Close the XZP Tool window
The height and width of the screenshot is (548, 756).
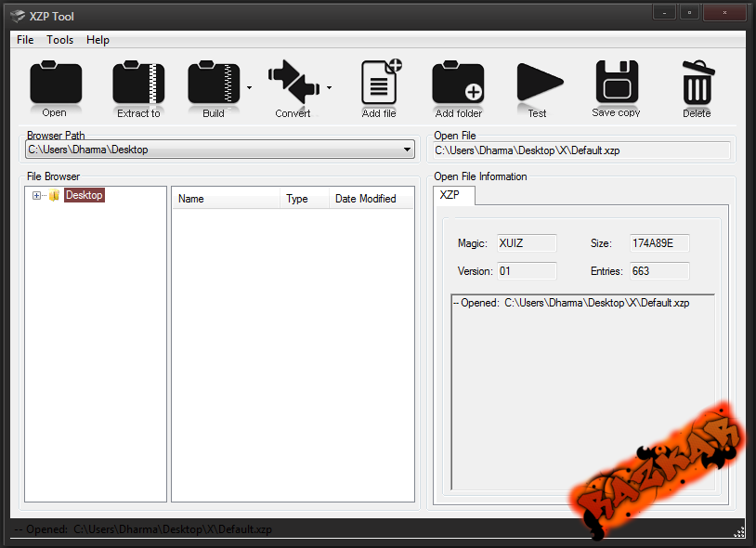pyautogui.click(x=724, y=13)
